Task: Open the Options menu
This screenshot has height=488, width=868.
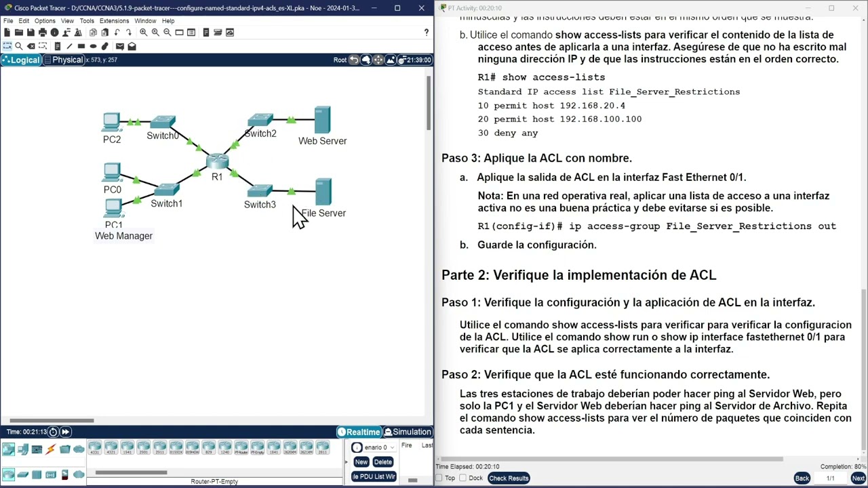Action: click(45, 21)
